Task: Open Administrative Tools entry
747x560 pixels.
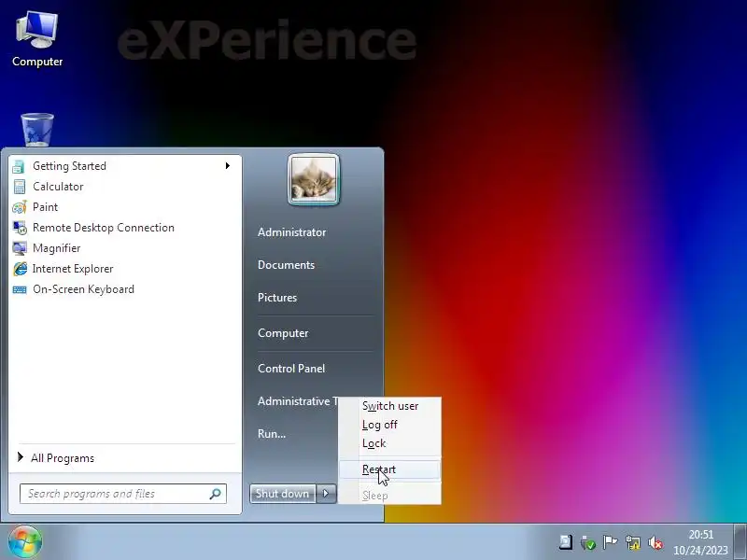Action: tap(298, 401)
